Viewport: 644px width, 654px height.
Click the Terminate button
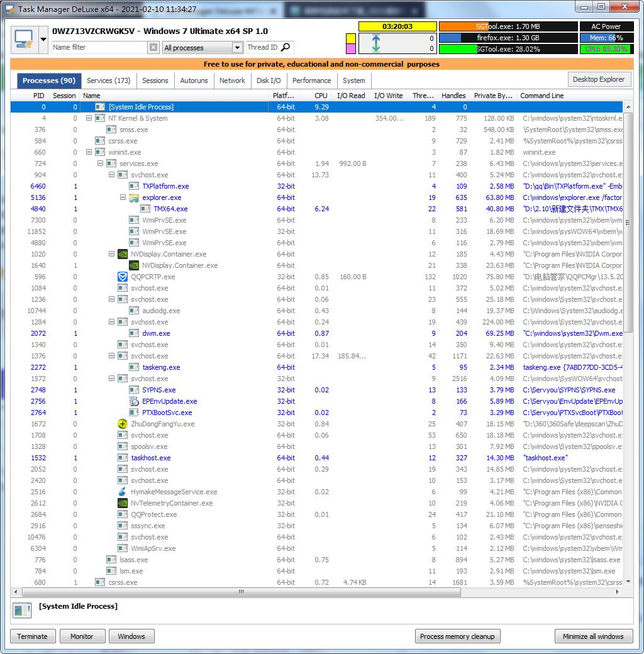33,636
